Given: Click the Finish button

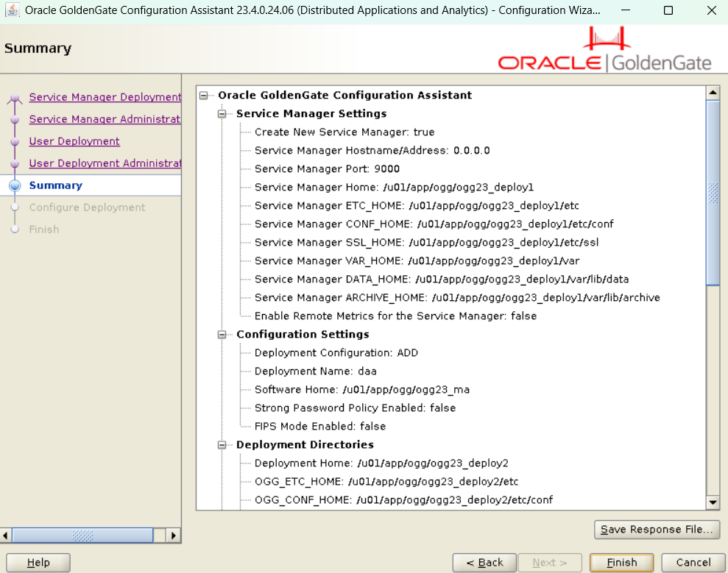Looking at the screenshot, I should tap(622, 562).
